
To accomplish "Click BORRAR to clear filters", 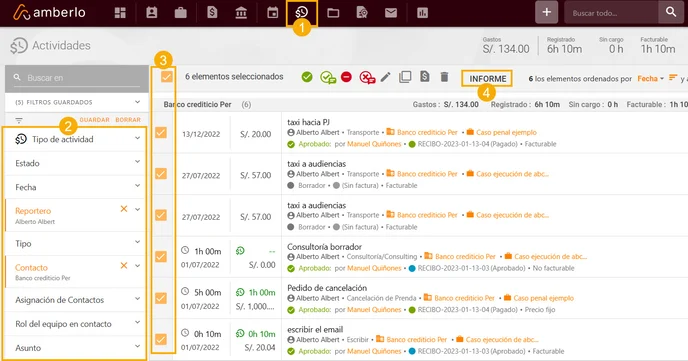I will click(128, 120).
